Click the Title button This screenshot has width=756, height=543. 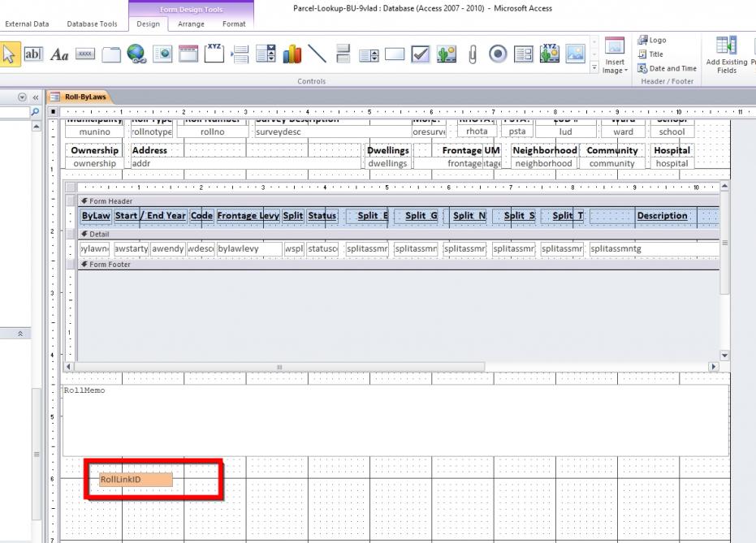pyautogui.click(x=650, y=54)
